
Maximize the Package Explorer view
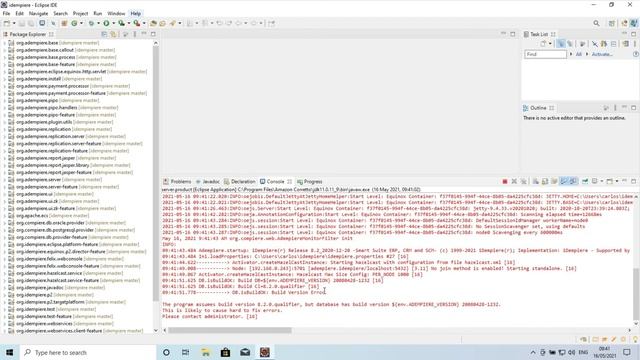point(153,34)
